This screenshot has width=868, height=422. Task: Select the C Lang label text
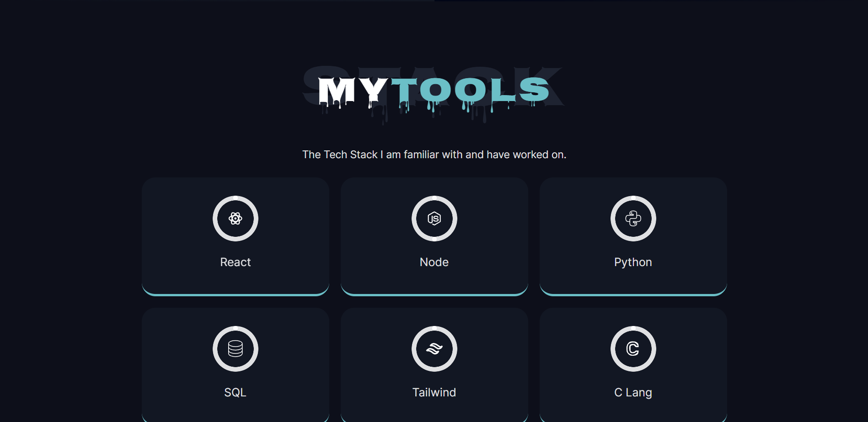[633, 393]
